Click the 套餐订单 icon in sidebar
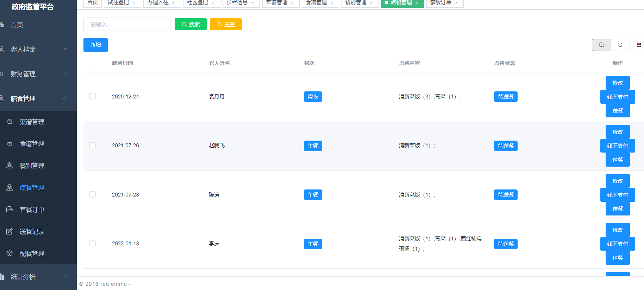Viewport: 644px width, 290px height. coord(10,210)
